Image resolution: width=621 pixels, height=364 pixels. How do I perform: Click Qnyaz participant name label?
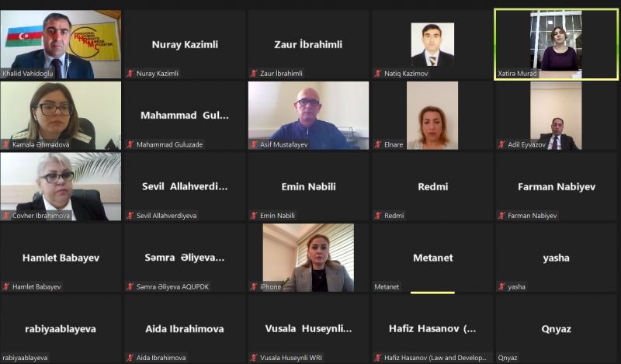508,358
